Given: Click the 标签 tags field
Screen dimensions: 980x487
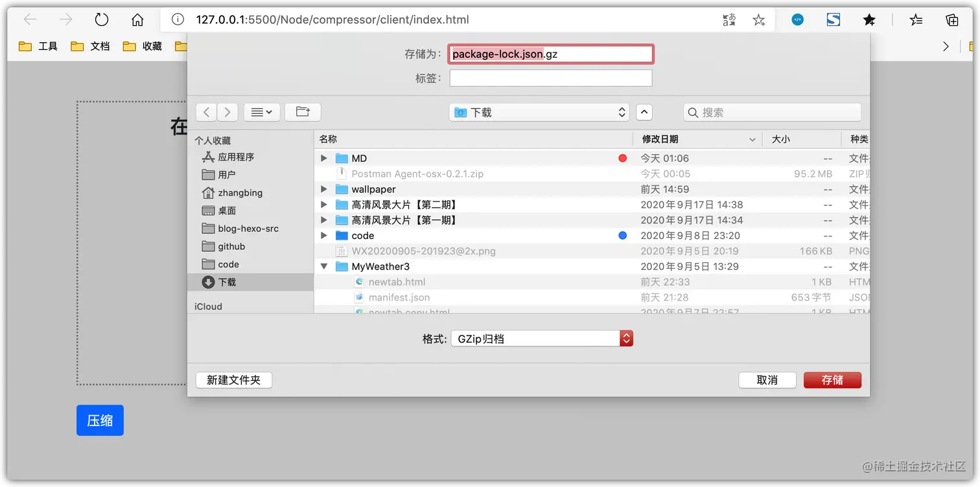Looking at the screenshot, I should pyautogui.click(x=551, y=78).
